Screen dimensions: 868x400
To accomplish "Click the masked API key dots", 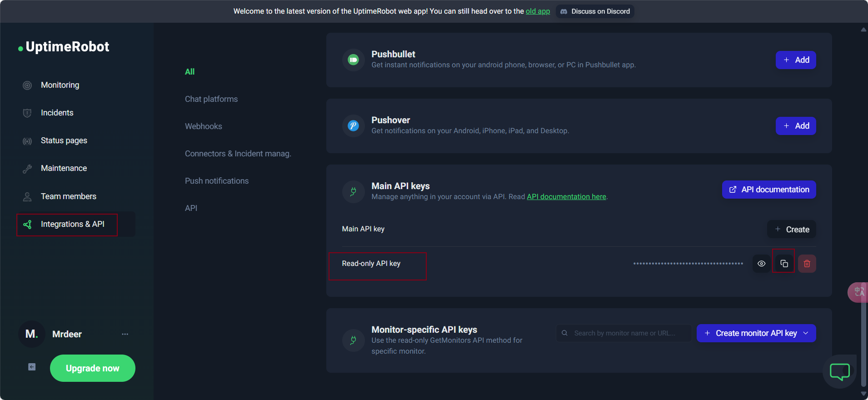I will 688,264.
